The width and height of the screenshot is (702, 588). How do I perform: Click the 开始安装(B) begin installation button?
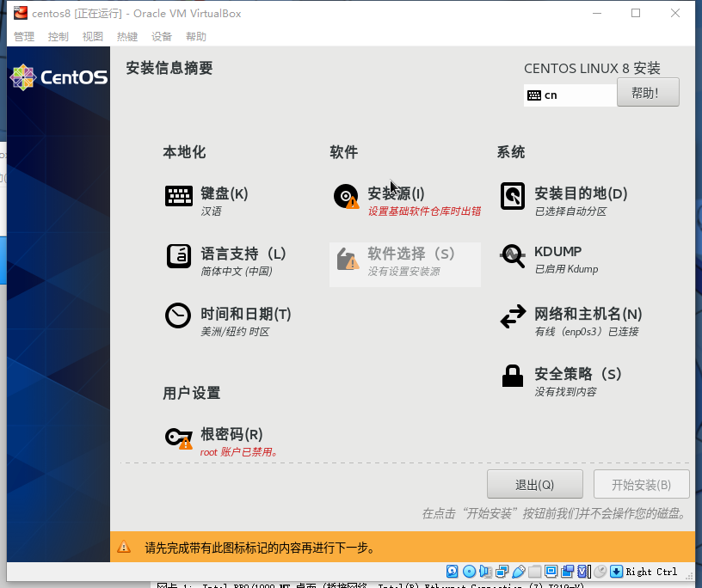tap(641, 484)
